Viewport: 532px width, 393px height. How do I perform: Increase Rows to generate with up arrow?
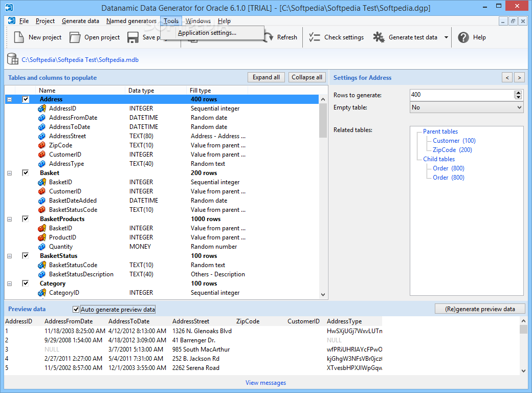coord(518,93)
